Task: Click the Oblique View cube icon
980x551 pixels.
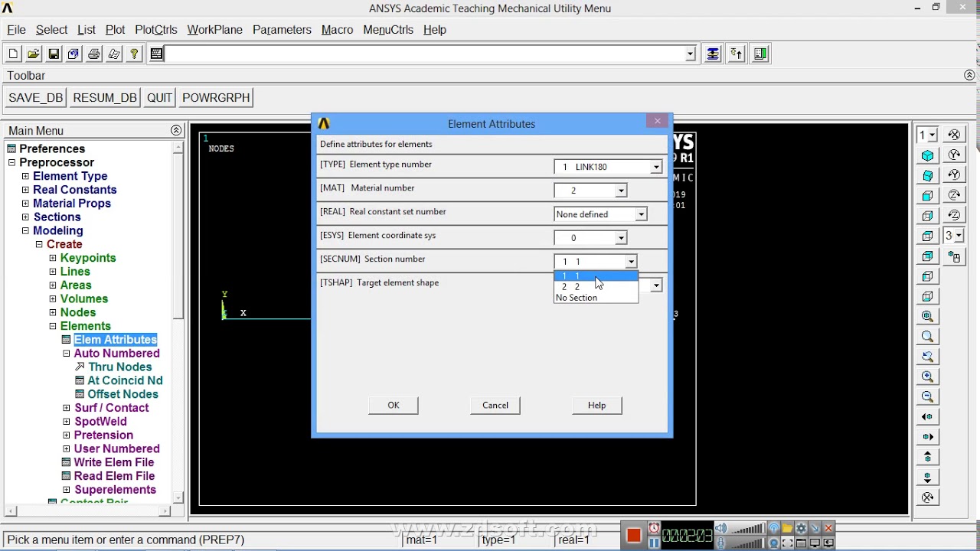Action: [x=928, y=175]
